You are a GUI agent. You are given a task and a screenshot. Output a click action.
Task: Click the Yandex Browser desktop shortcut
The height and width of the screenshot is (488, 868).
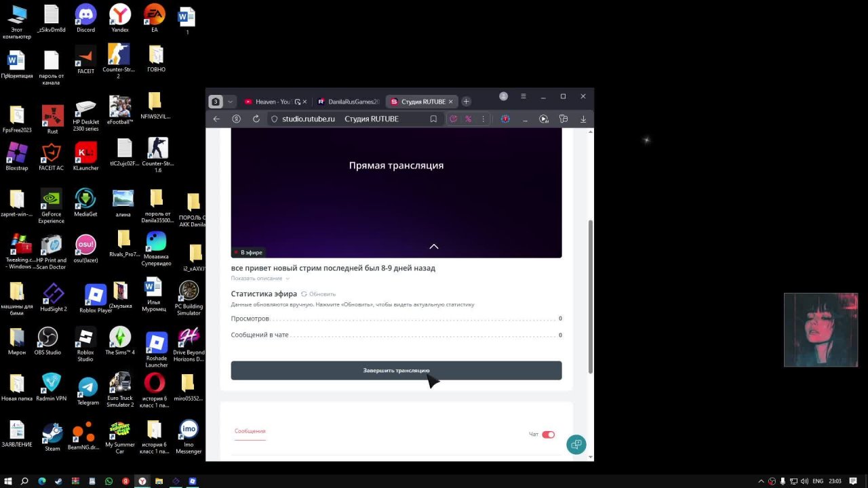point(120,18)
